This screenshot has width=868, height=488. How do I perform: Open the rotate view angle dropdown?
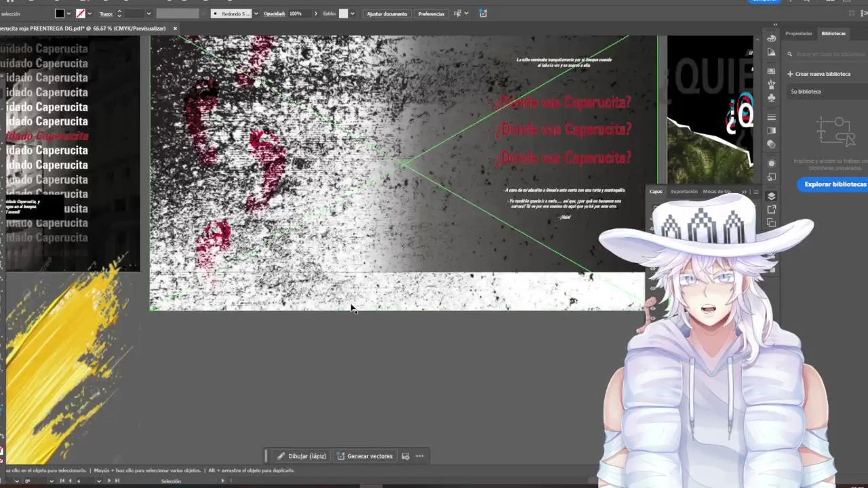click(x=52, y=481)
